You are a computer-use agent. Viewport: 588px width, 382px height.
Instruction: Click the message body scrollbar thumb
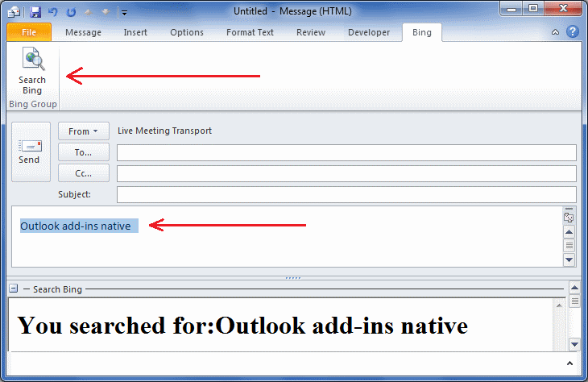[x=569, y=246]
